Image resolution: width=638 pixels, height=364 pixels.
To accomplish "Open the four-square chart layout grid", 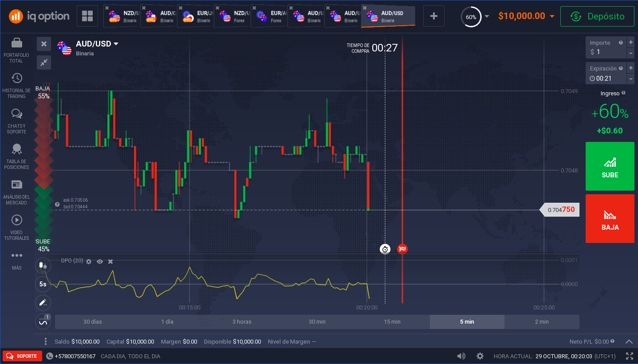I will tap(87, 16).
